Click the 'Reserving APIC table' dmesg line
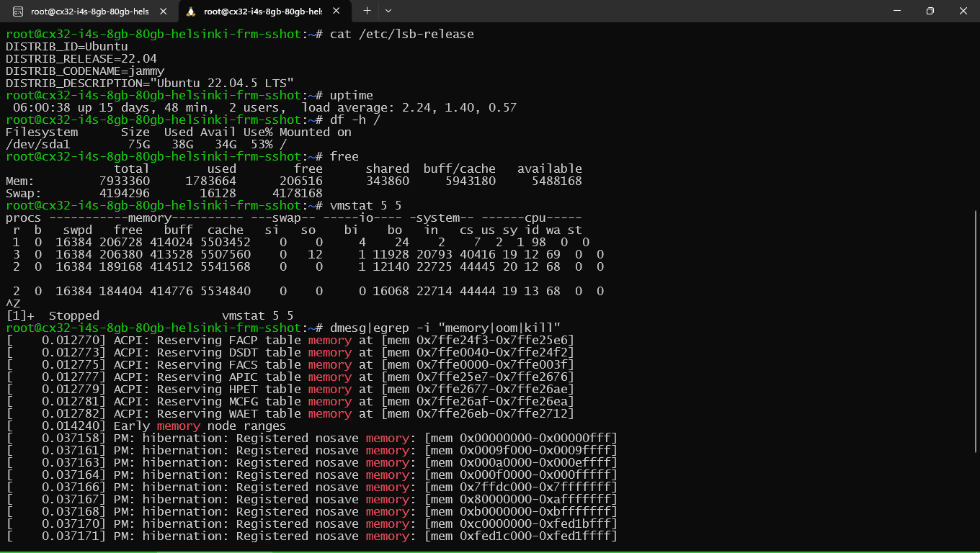980x553 pixels. click(290, 377)
